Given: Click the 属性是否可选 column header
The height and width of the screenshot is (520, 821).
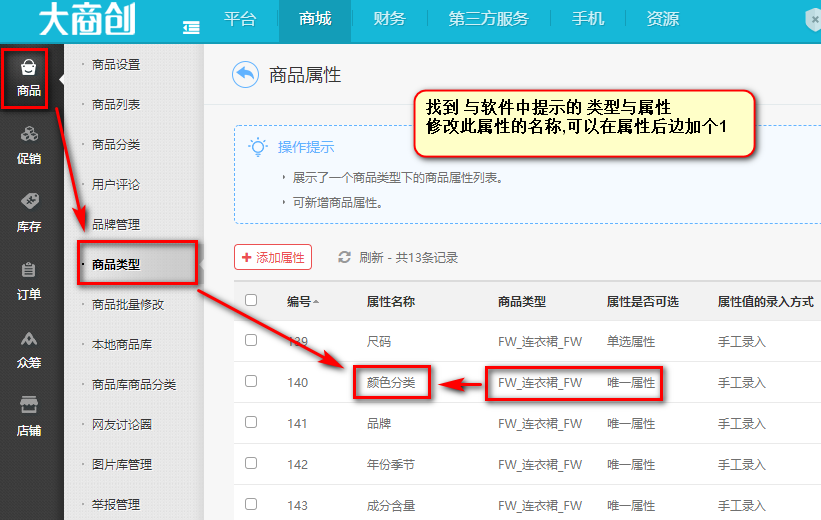Looking at the screenshot, I should [x=642, y=302].
